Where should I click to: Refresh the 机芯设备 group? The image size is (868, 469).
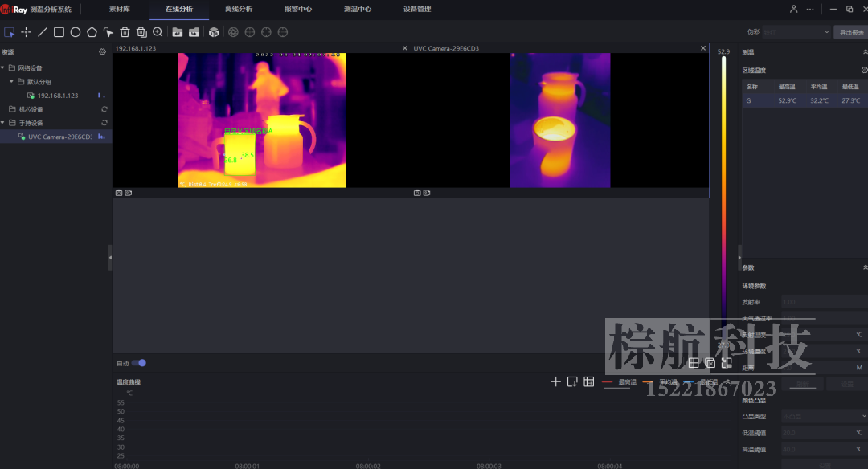[x=104, y=109]
